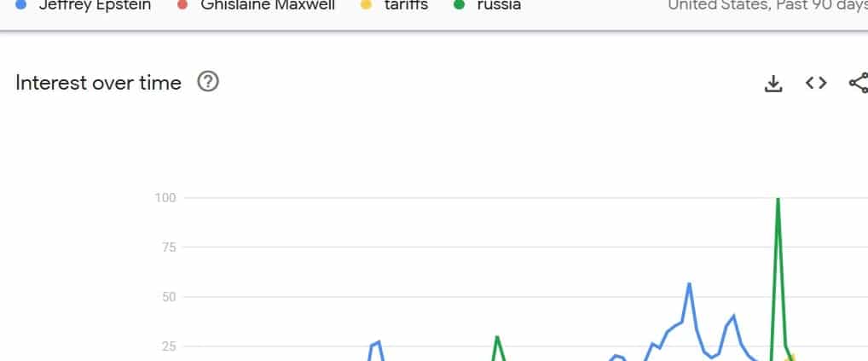Screen dimensions: 868x361
Task: Click the blue Jeffrey Epstein legend dot
Action: click(21, 5)
